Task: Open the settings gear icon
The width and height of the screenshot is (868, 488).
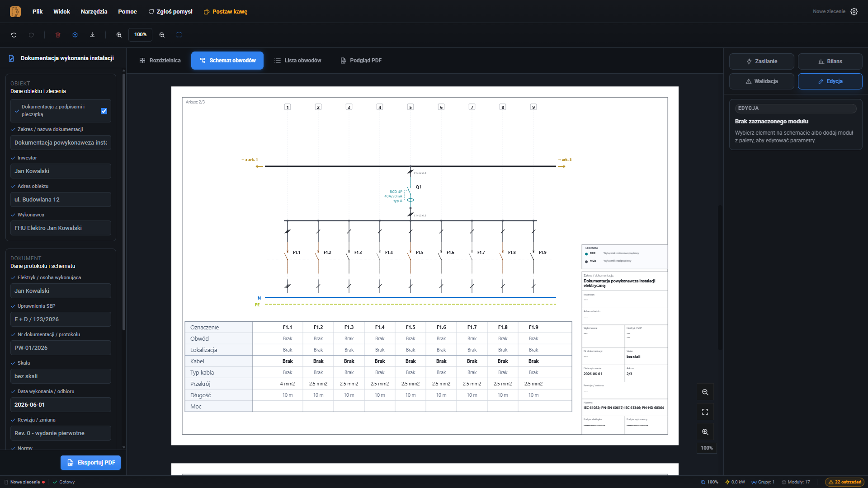Action: [854, 12]
